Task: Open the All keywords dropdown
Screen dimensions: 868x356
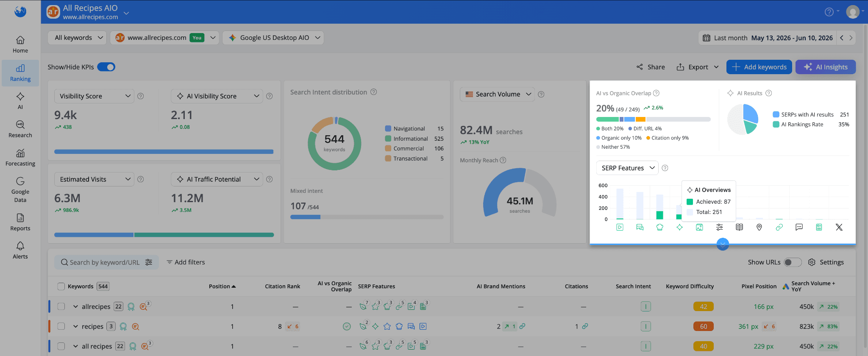Action: [77, 38]
